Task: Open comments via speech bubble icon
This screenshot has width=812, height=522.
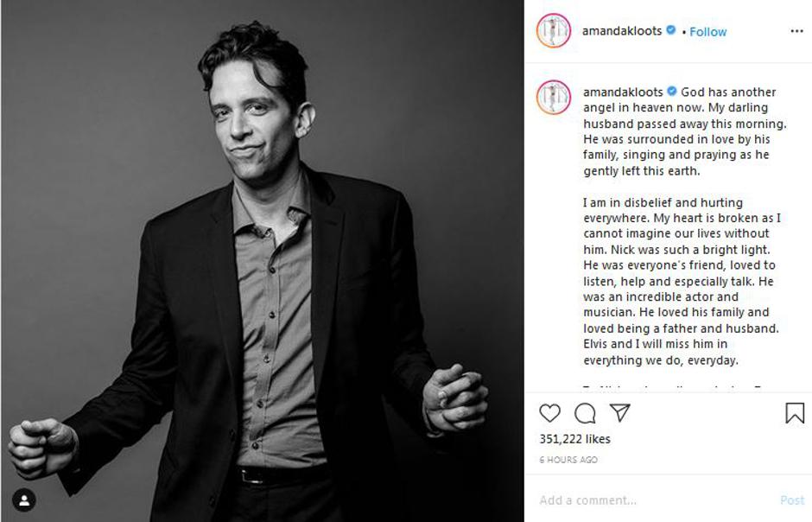Action: (x=585, y=413)
